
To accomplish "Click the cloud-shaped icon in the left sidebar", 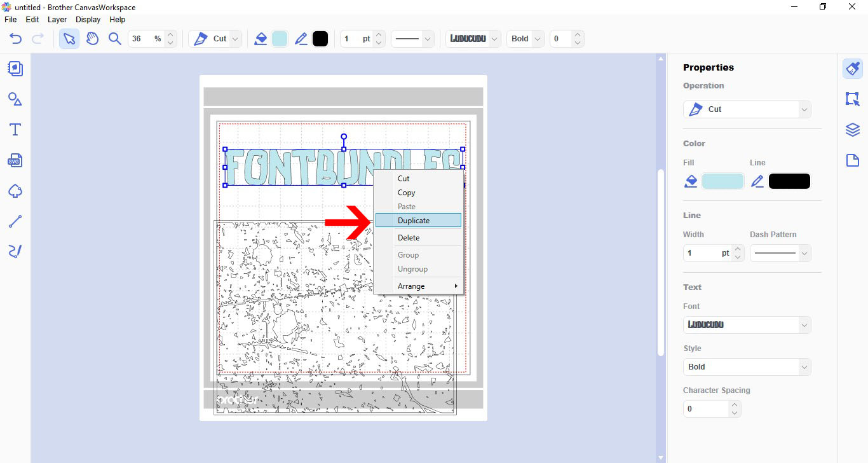I will click(x=15, y=191).
